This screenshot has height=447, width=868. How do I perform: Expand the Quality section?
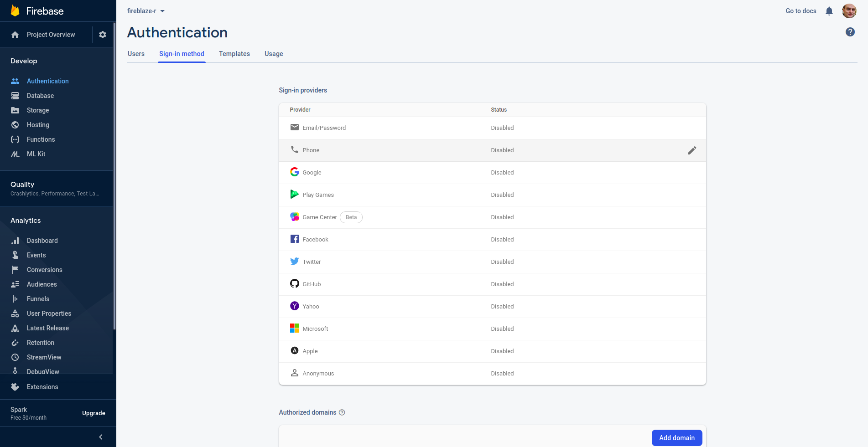(x=57, y=189)
